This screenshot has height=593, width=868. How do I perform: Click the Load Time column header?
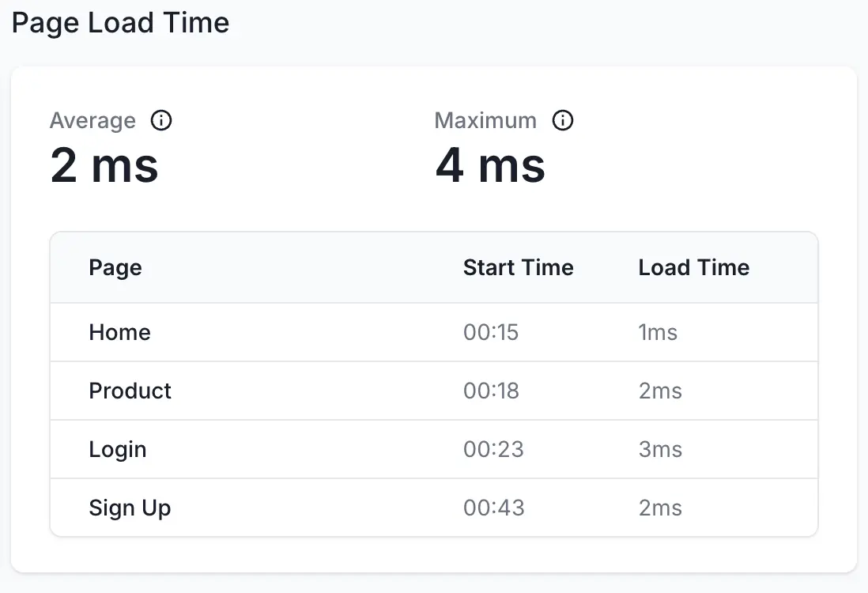tap(693, 267)
